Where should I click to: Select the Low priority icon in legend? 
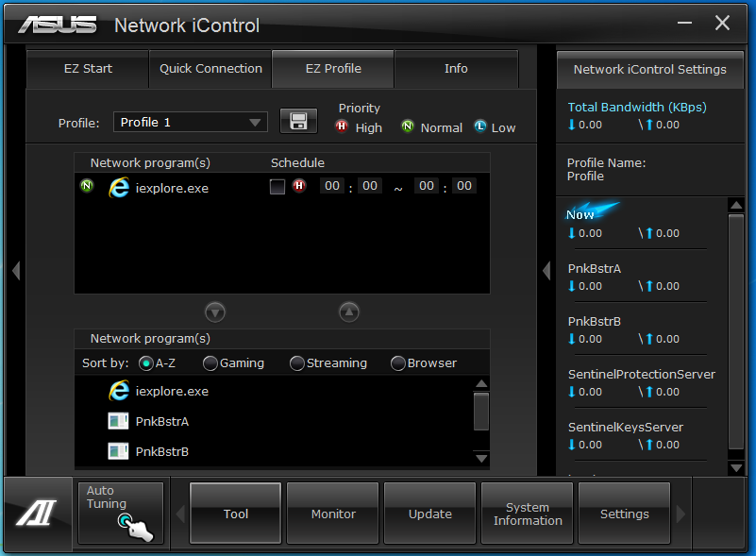click(x=480, y=126)
